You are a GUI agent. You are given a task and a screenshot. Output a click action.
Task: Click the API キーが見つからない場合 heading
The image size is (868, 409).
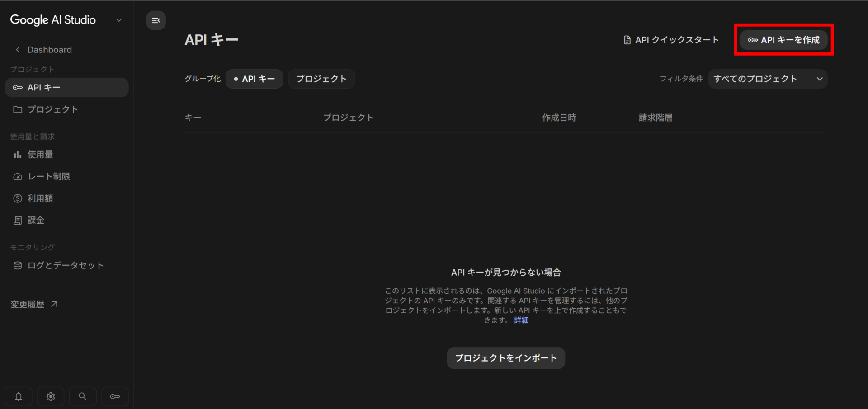[x=506, y=273]
